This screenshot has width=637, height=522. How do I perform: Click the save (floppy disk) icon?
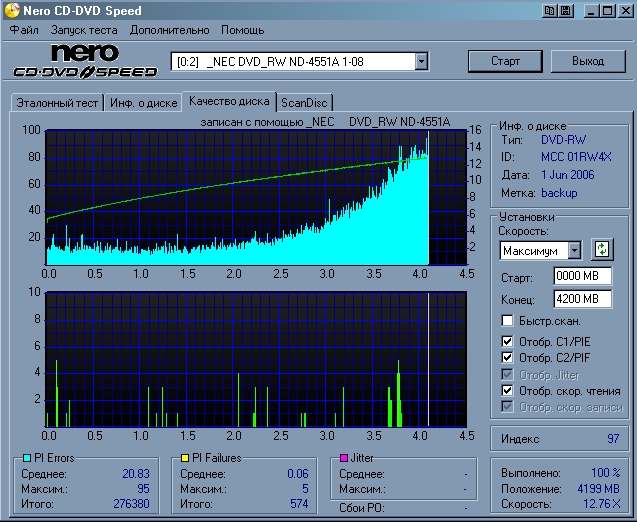(x=565, y=11)
